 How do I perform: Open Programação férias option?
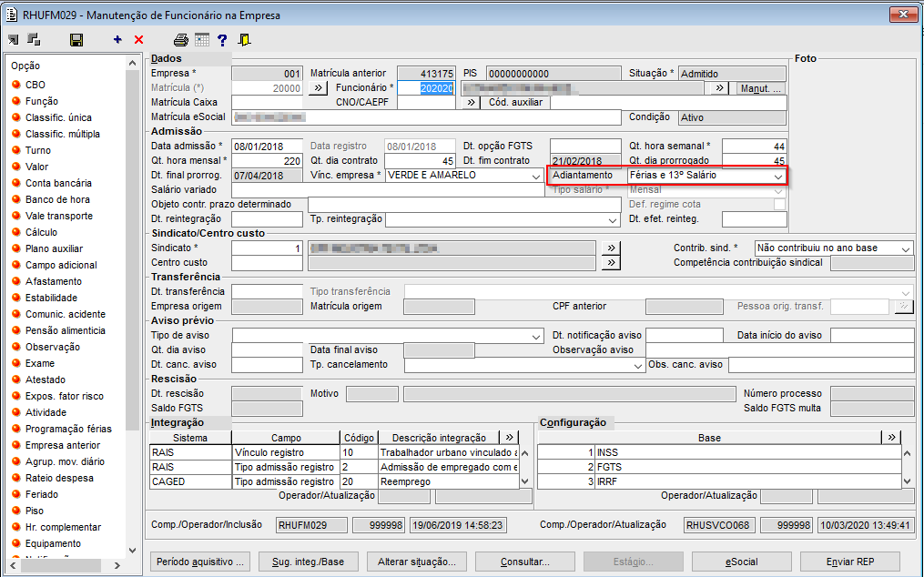(x=68, y=429)
